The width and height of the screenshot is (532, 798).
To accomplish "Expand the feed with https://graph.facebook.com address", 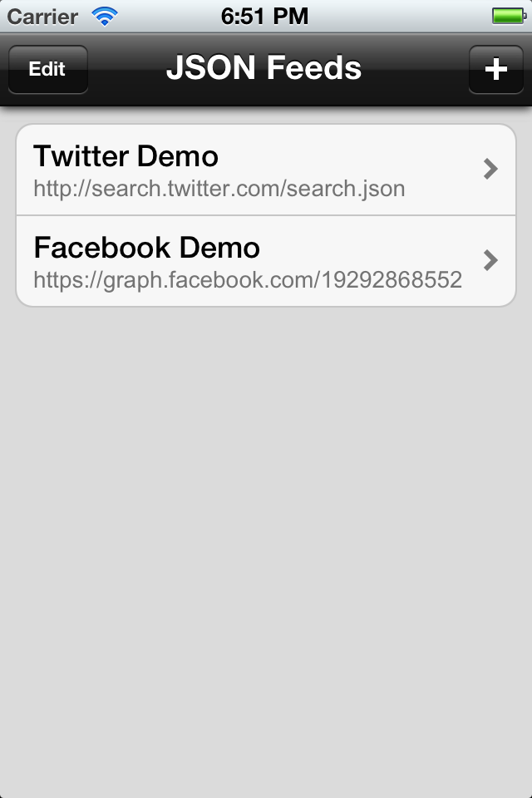I will pyautogui.click(x=266, y=261).
